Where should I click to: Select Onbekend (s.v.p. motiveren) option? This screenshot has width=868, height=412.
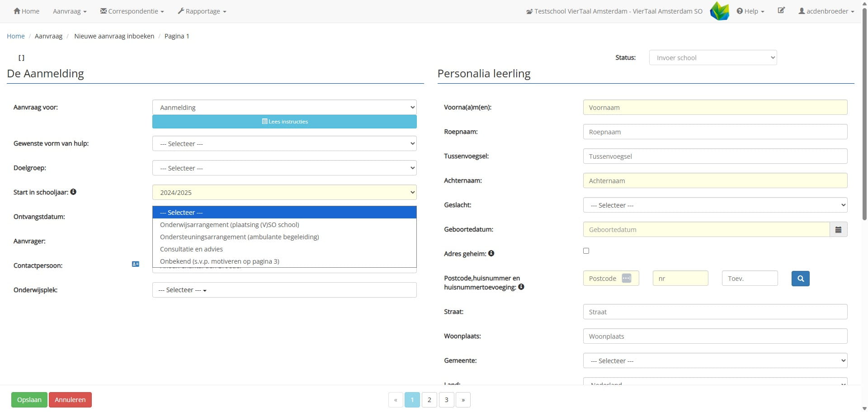click(x=284, y=261)
